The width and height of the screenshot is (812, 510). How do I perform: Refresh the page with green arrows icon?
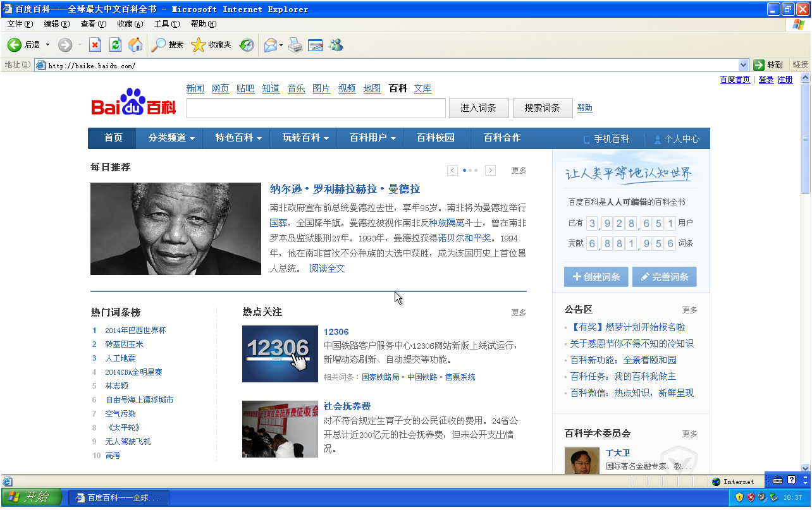pos(115,45)
